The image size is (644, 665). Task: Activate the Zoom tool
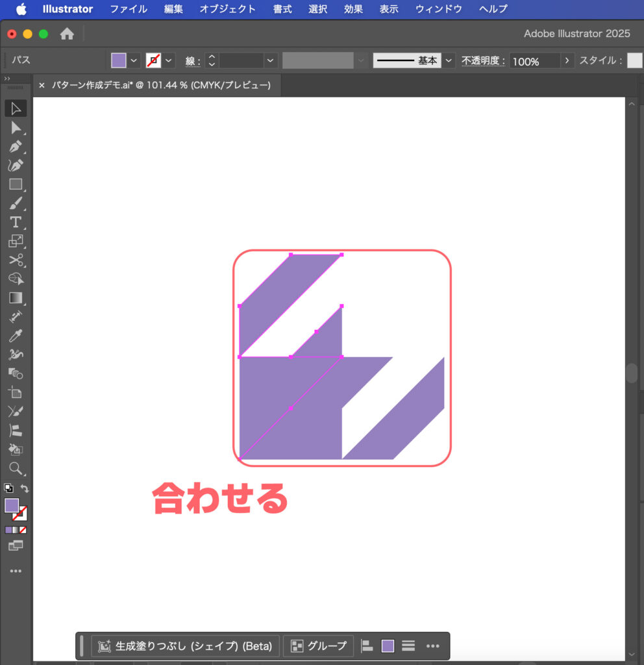pyautogui.click(x=16, y=468)
